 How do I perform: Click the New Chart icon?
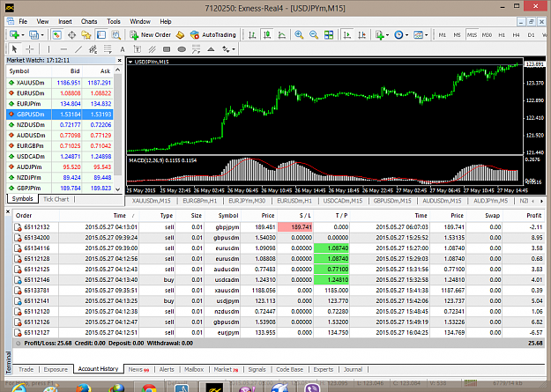point(14,34)
